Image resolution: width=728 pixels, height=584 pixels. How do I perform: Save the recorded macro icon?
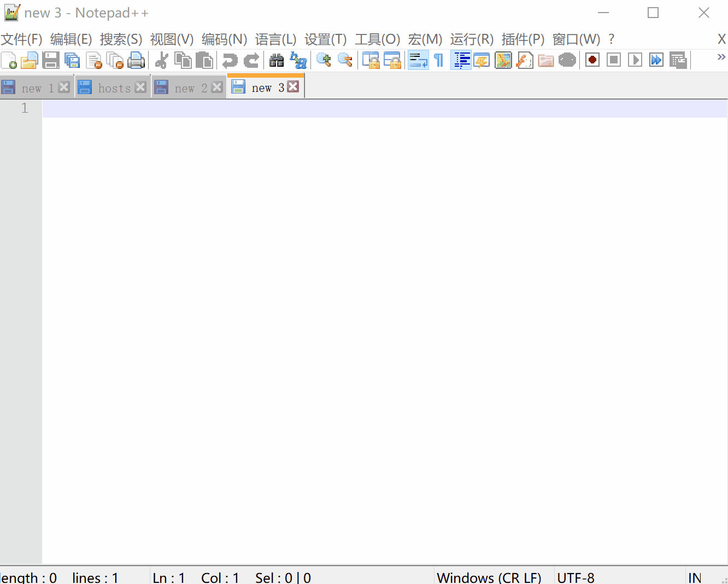click(678, 60)
